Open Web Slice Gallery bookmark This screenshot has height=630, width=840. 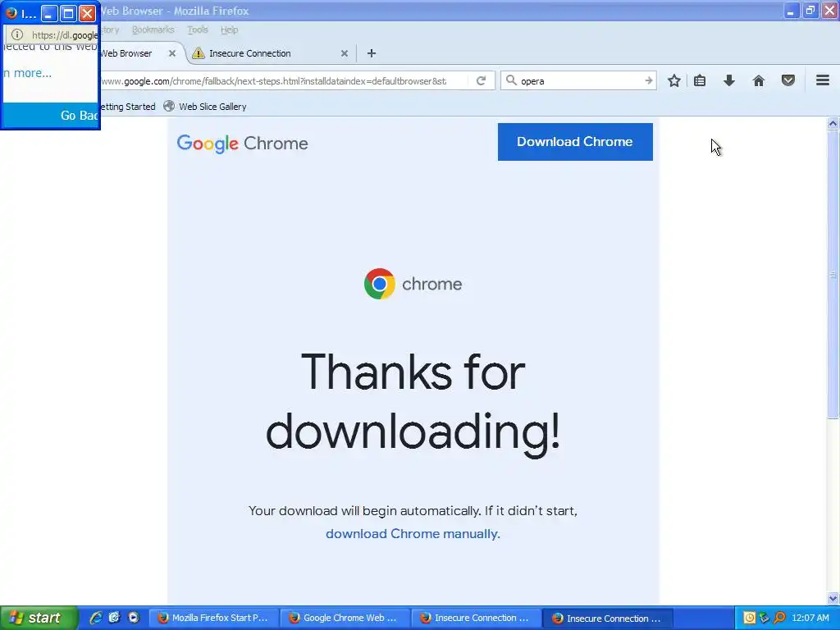pos(205,107)
